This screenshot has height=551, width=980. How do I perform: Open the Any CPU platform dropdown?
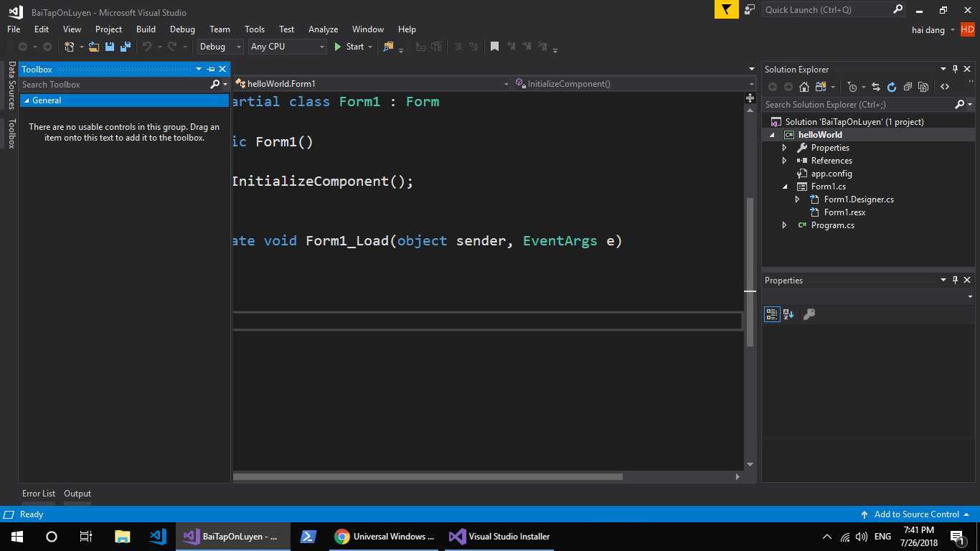[287, 47]
